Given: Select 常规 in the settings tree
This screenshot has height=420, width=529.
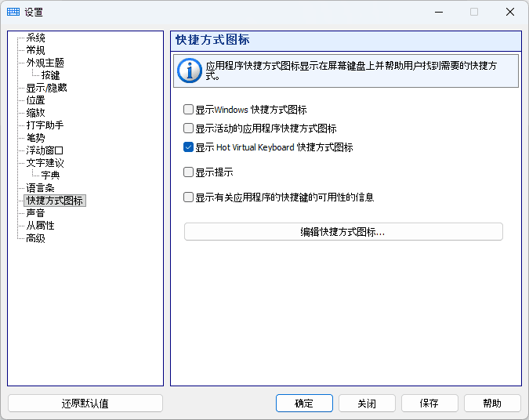Looking at the screenshot, I should tap(36, 50).
